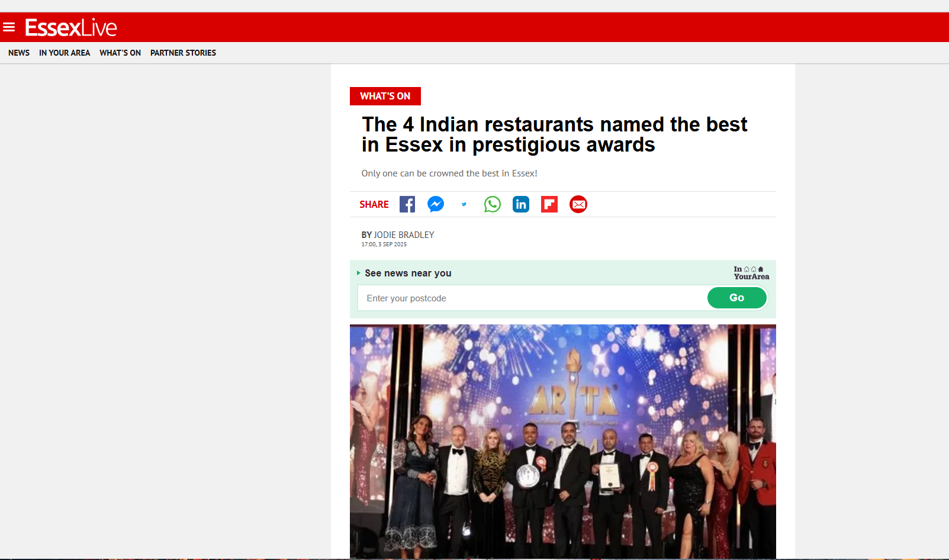Open the News menu item
Image resolution: width=949 pixels, height=560 pixels.
tap(19, 53)
